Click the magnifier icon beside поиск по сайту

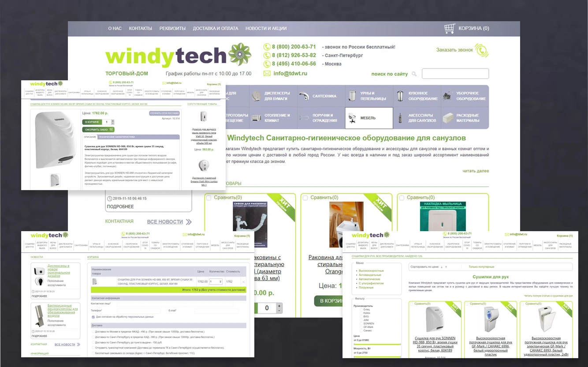tap(414, 74)
